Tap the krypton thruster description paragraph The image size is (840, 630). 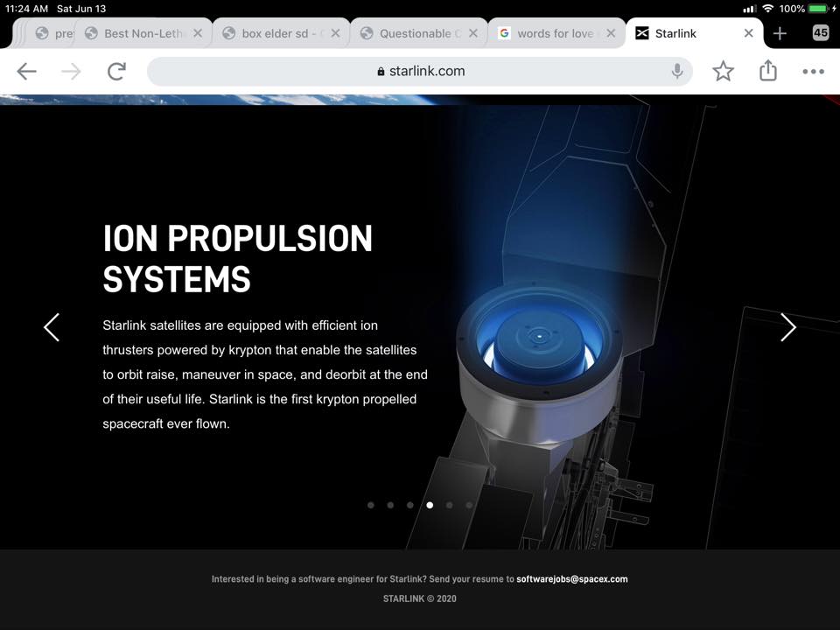pos(265,374)
